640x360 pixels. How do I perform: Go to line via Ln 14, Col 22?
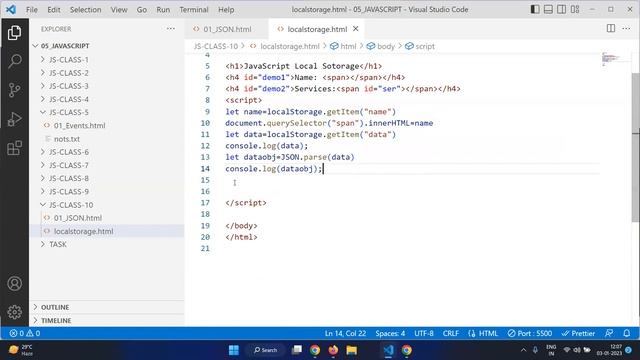point(345,333)
